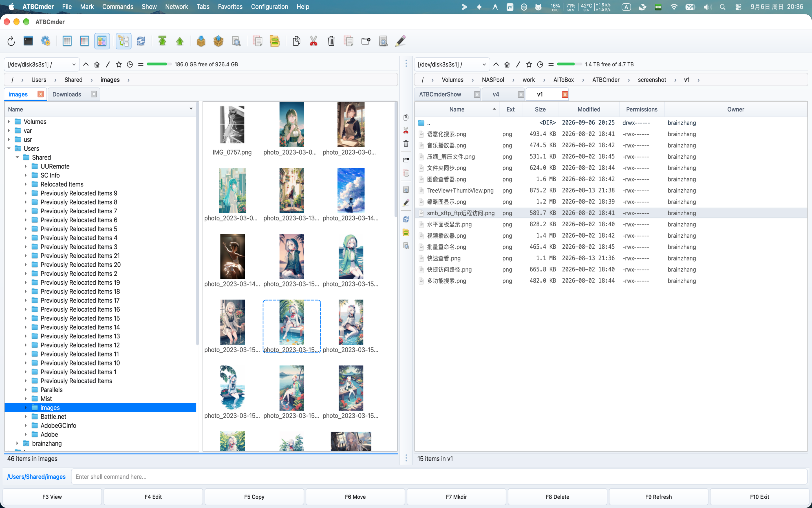Click the trash icon in the middle vertical toolbar

(x=406, y=144)
